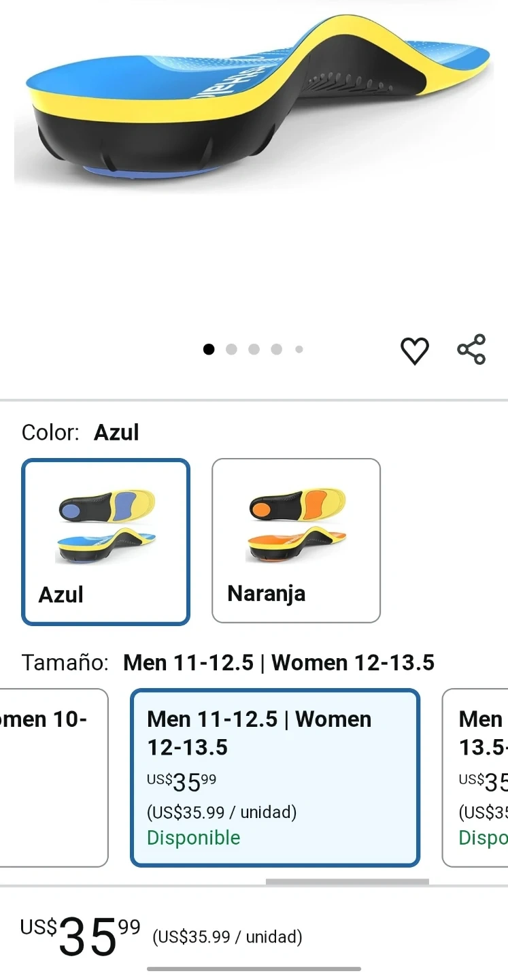Image resolution: width=508 pixels, height=980 pixels.
Task: Choose the partially visible Women 10- size
Action: [54, 778]
